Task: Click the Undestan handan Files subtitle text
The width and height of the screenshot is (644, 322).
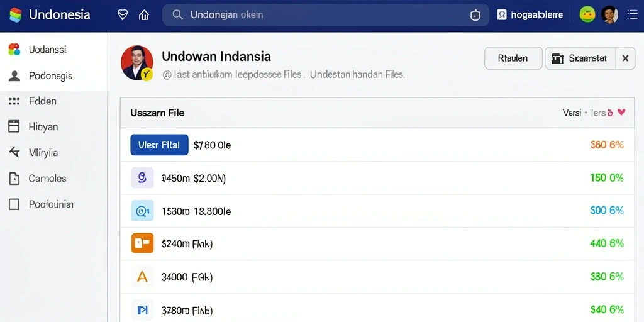Action: tap(357, 75)
